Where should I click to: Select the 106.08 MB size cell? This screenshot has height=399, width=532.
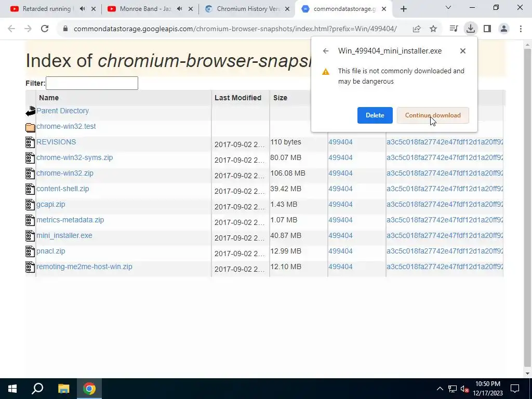tap(288, 174)
